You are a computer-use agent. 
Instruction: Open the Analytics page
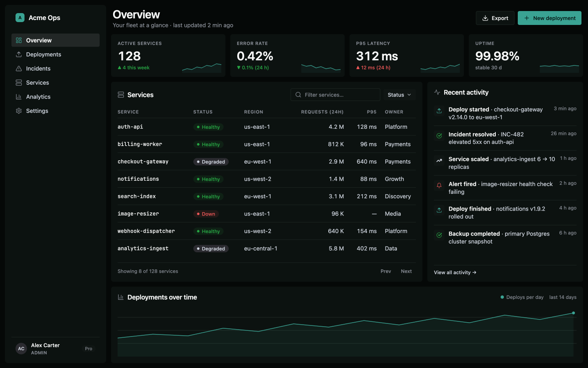(56, 97)
